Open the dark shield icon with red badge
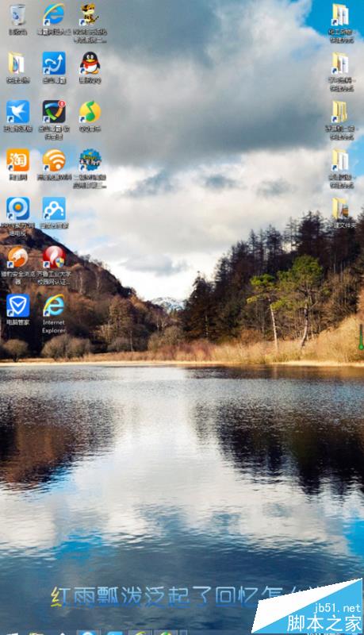 click(x=54, y=114)
